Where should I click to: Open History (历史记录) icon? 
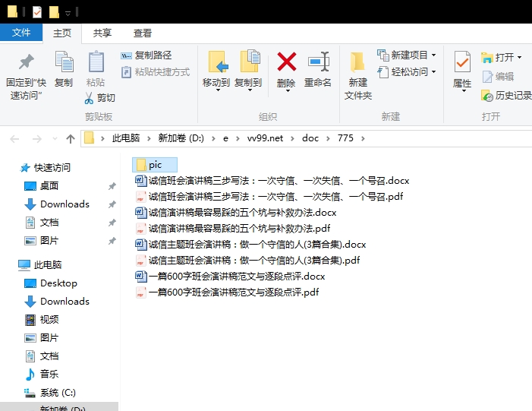tap(487, 96)
